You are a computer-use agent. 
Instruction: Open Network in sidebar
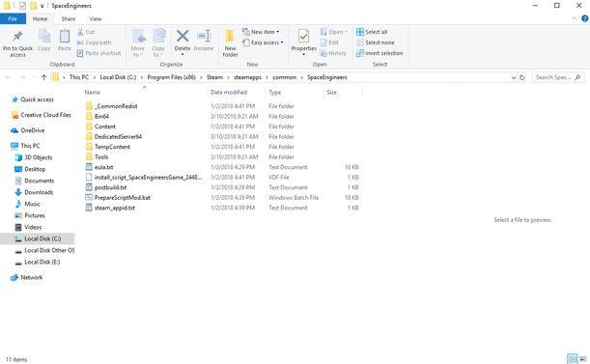pyautogui.click(x=31, y=277)
